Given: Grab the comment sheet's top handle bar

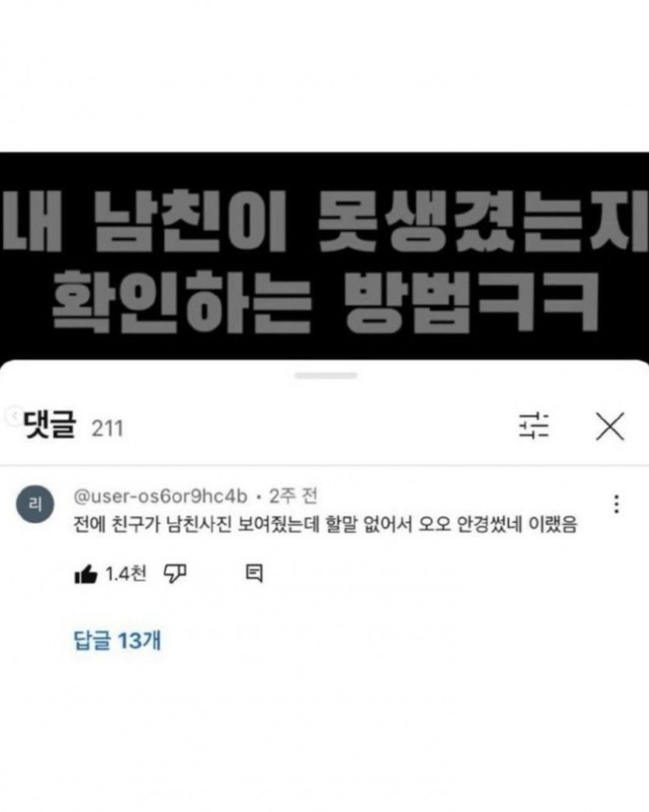Looking at the screenshot, I should (326, 375).
